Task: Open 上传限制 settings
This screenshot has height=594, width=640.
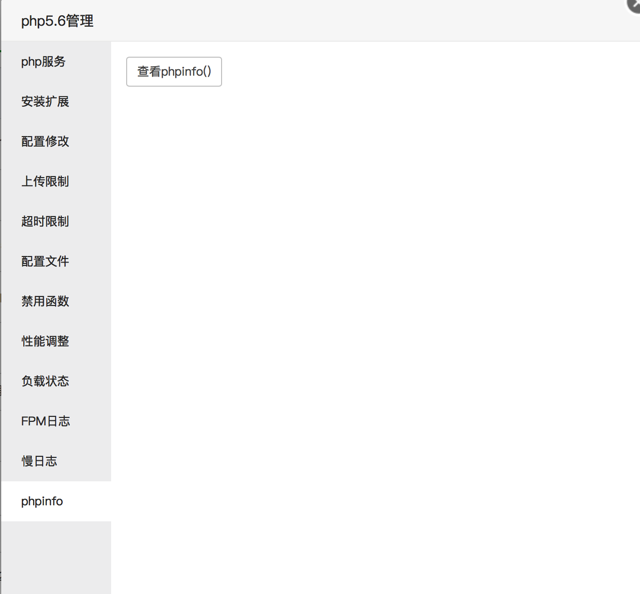Action: pos(56,181)
